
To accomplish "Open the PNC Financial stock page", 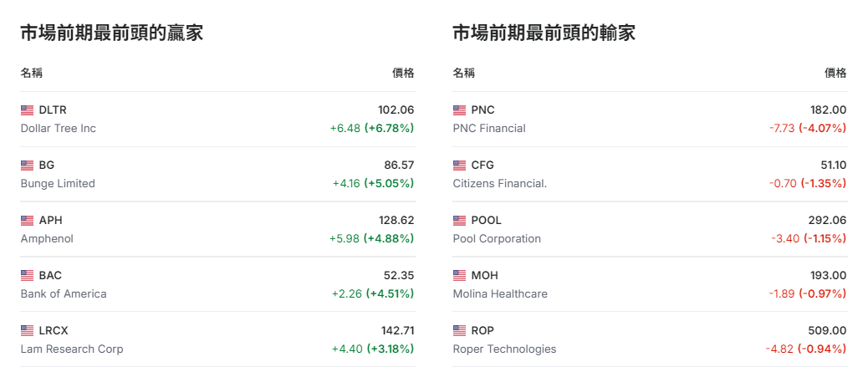I will click(489, 129).
